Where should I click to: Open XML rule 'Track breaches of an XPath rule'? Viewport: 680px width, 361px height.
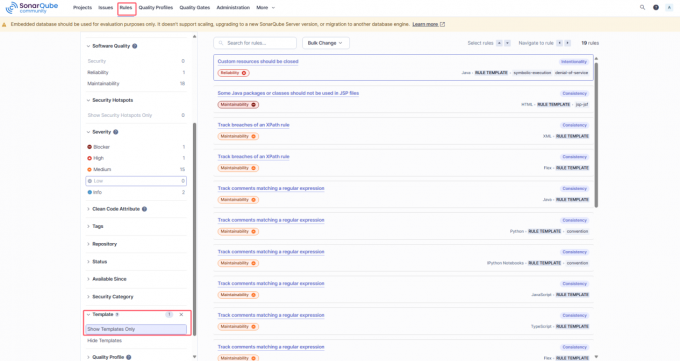254,125
